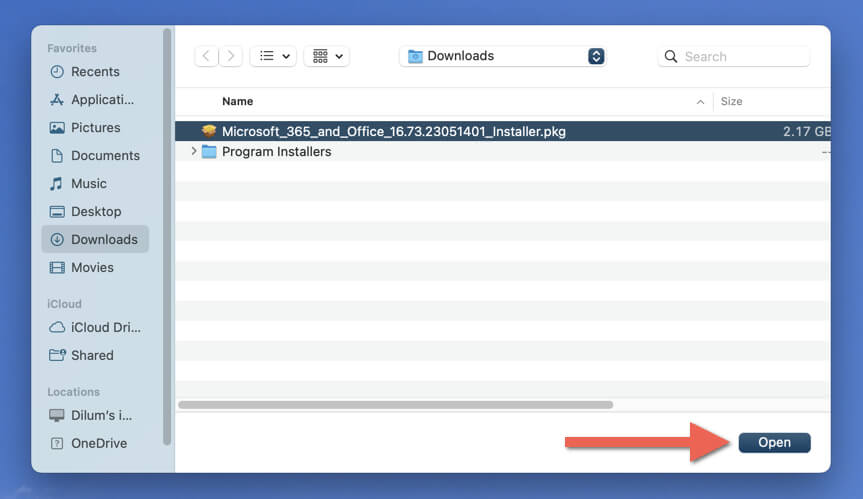Click the Desktop icon in sidebar
This screenshot has height=499, width=863.
(x=57, y=211)
